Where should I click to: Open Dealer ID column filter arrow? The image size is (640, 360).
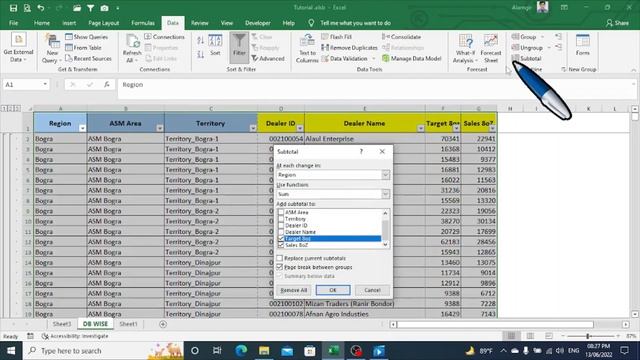point(300,128)
